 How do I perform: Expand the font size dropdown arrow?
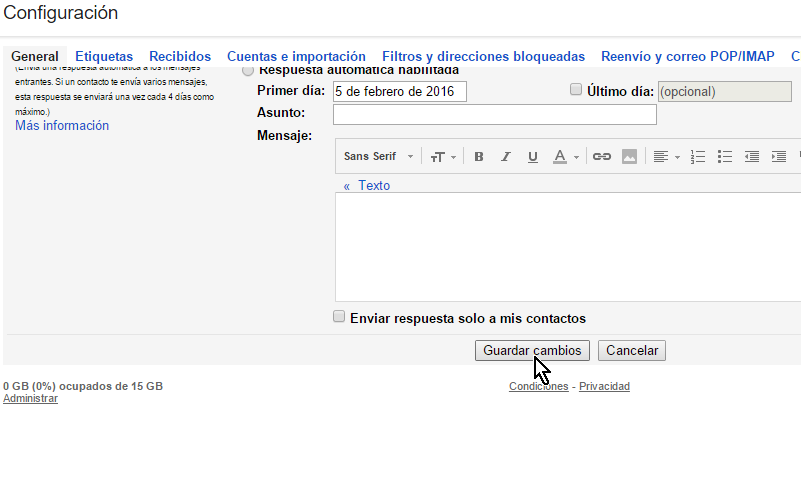(x=453, y=157)
